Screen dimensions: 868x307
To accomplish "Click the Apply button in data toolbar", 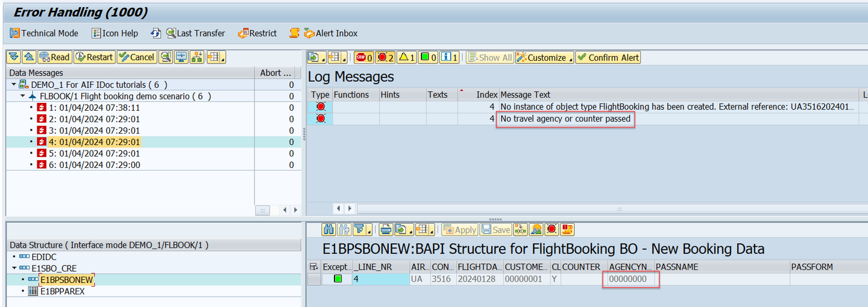I will click(x=460, y=229).
